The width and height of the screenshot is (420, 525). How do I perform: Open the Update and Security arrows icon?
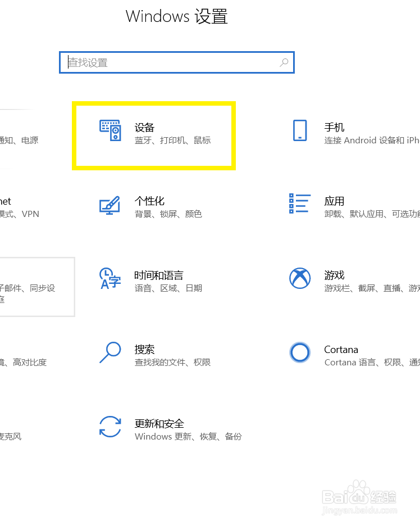pyautogui.click(x=110, y=427)
